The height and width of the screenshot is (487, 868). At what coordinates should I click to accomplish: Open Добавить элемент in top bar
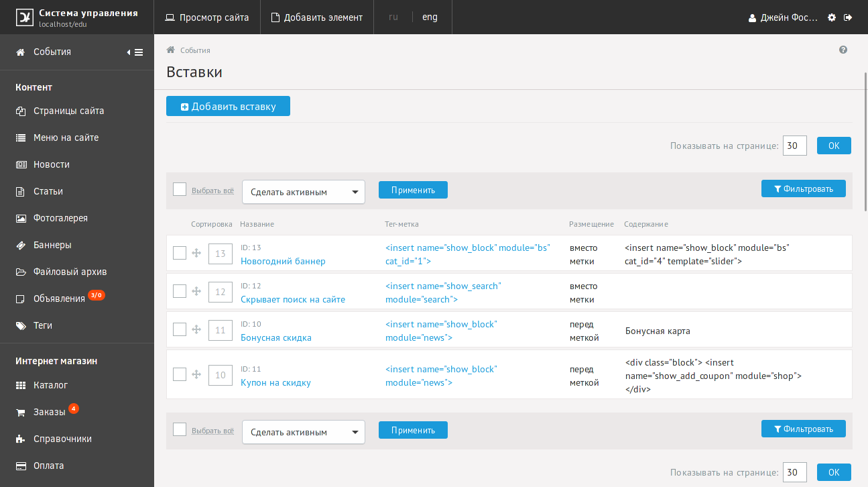[x=317, y=17]
